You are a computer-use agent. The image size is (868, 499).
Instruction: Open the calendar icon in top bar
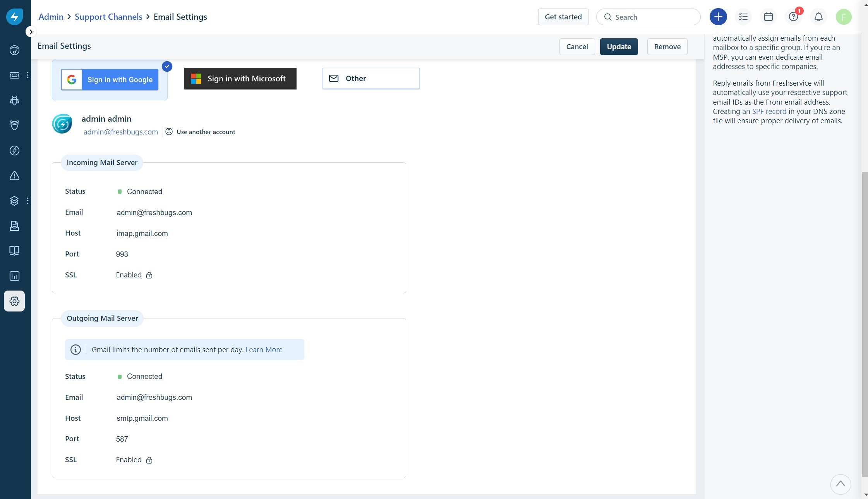click(768, 17)
